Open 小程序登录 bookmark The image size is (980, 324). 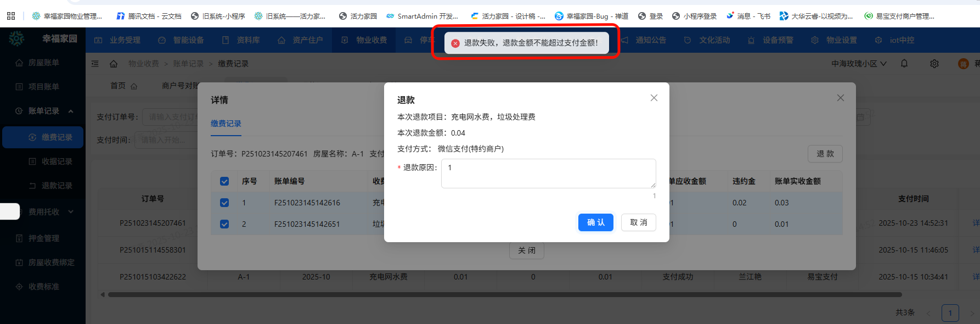click(695, 16)
